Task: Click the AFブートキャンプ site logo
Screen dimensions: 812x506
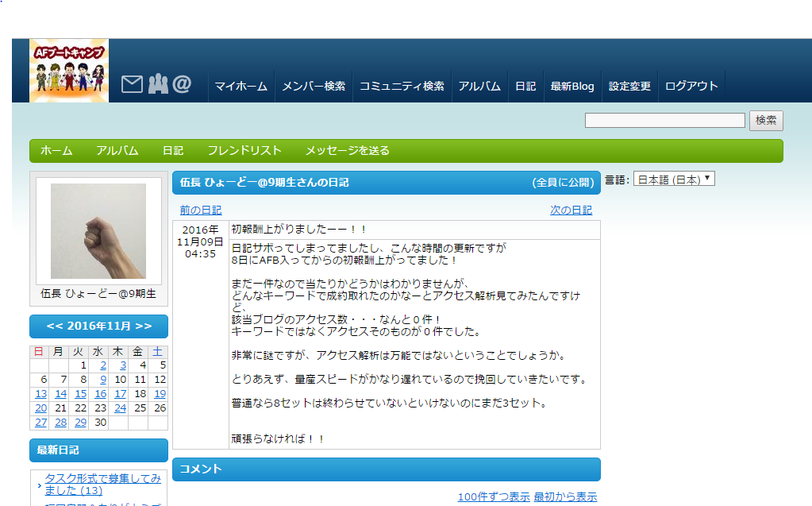Action: [69, 71]
